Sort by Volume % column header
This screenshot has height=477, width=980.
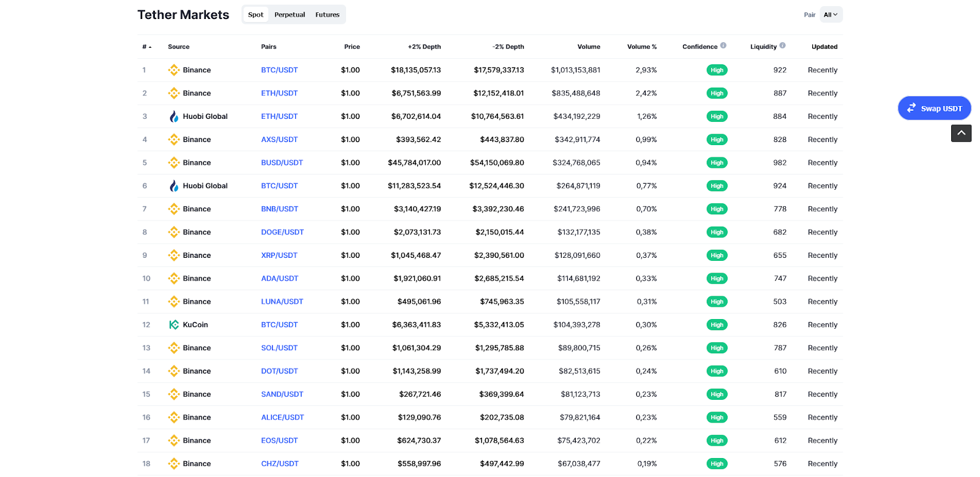(642, 47)
